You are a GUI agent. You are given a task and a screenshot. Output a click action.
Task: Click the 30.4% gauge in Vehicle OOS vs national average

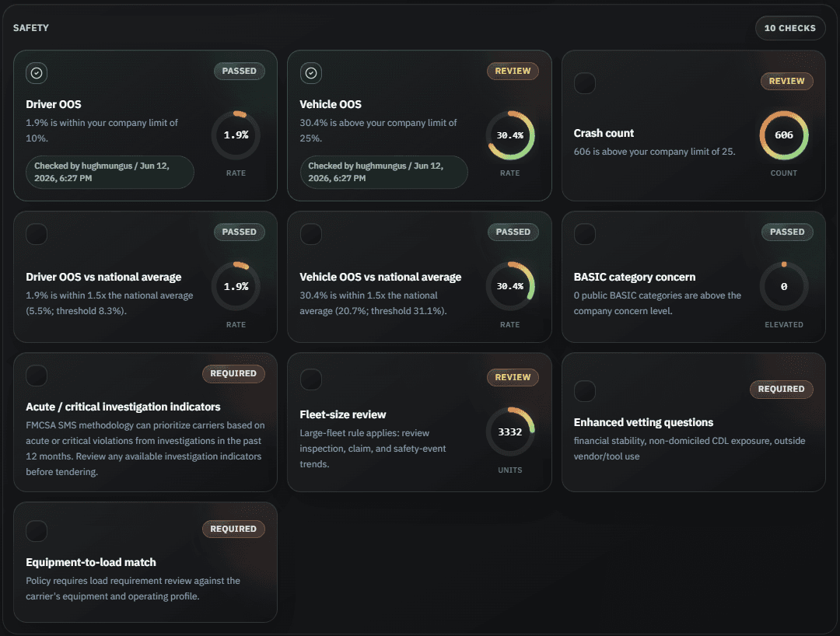[510, 286]
